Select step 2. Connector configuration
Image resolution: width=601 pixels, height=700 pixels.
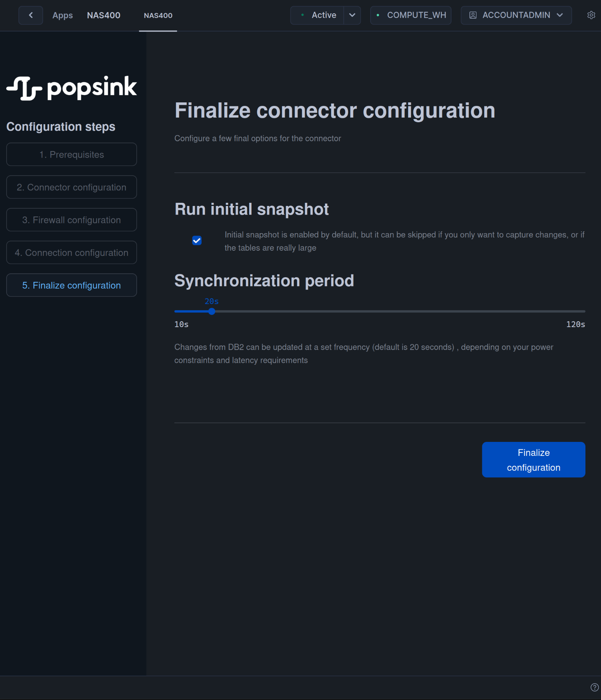(72, 187)
